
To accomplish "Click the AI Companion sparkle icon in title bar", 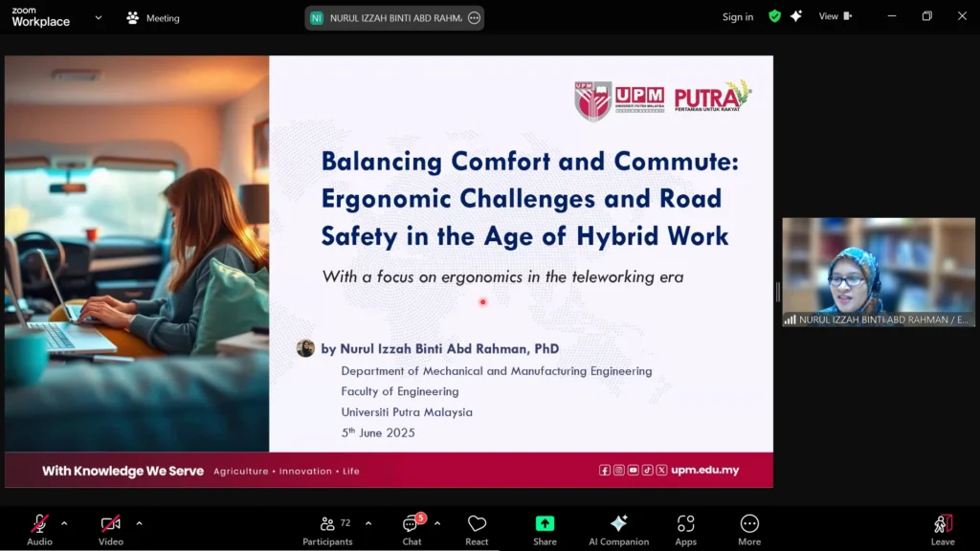I will [796, 16].
